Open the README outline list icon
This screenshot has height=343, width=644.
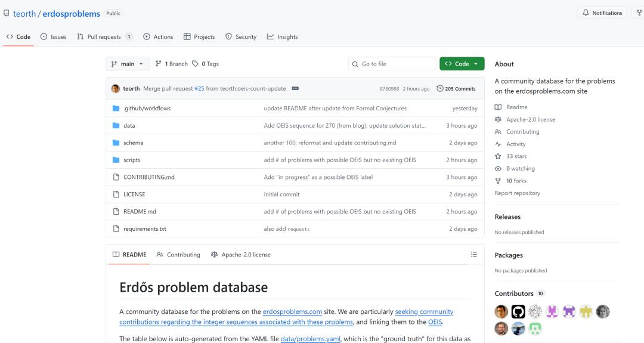pos(473,255)
